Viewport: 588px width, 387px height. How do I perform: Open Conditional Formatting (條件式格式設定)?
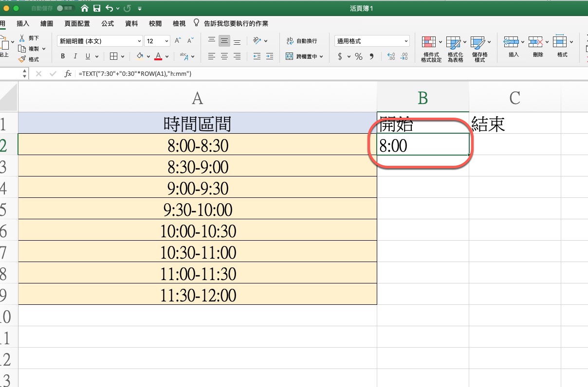point(431,50)
